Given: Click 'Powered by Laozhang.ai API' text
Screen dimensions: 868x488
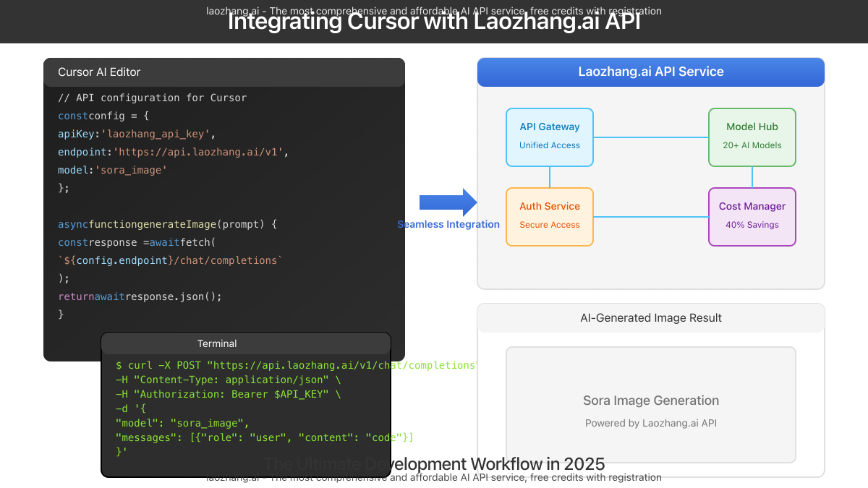Looking at the screenshot, I should (x=651, y=423).
